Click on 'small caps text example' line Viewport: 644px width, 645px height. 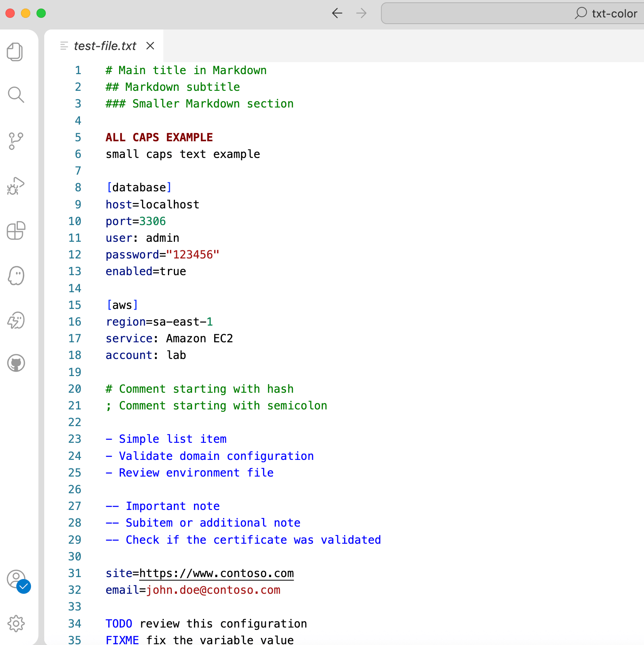pyautogui.click(x=183, y=154)
